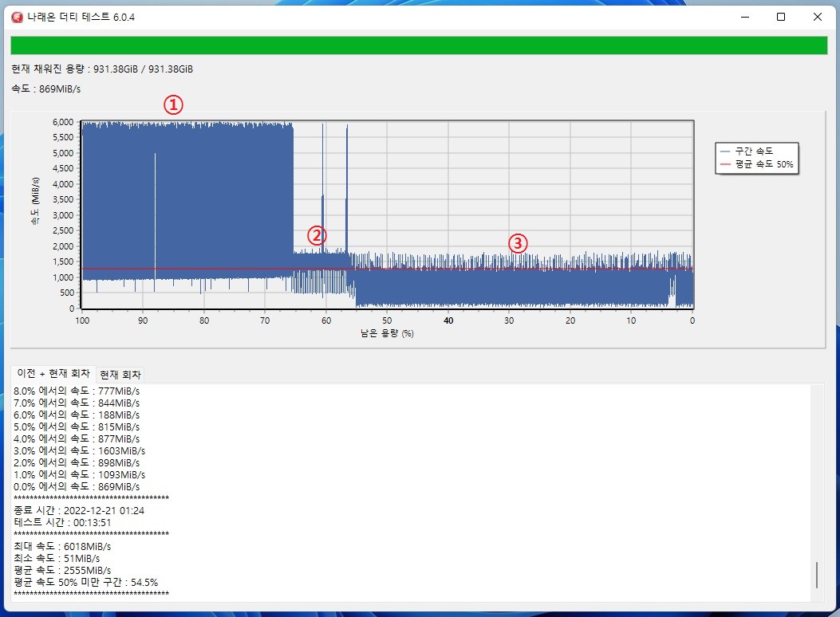Select log line '3.0% 에서의 속도 : 1603MiB/s'
840x617 pixels.
[79, 451]
